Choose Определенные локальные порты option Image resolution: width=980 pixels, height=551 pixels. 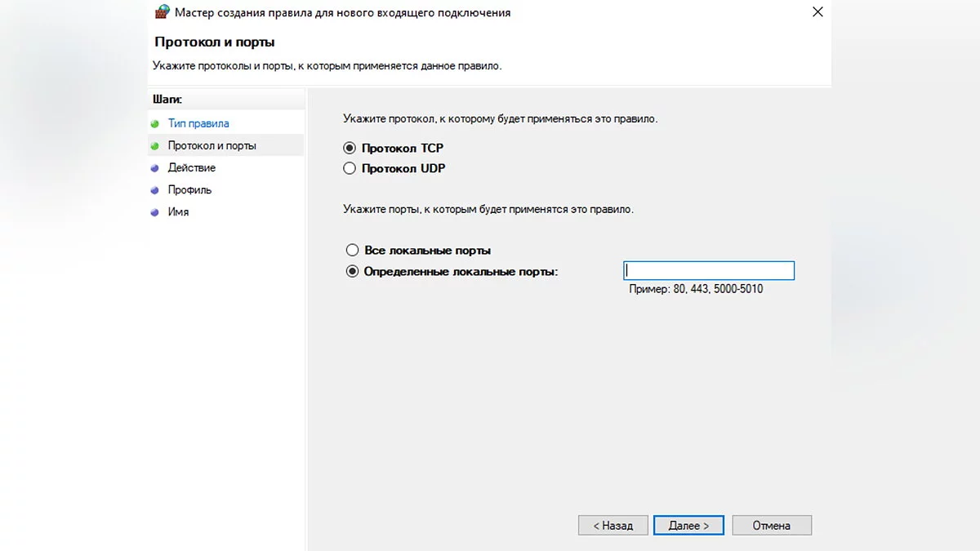pos(352,272)
